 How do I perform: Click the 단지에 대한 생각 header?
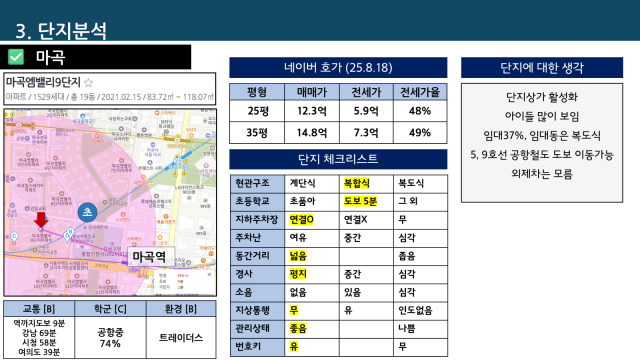(542, 67)
